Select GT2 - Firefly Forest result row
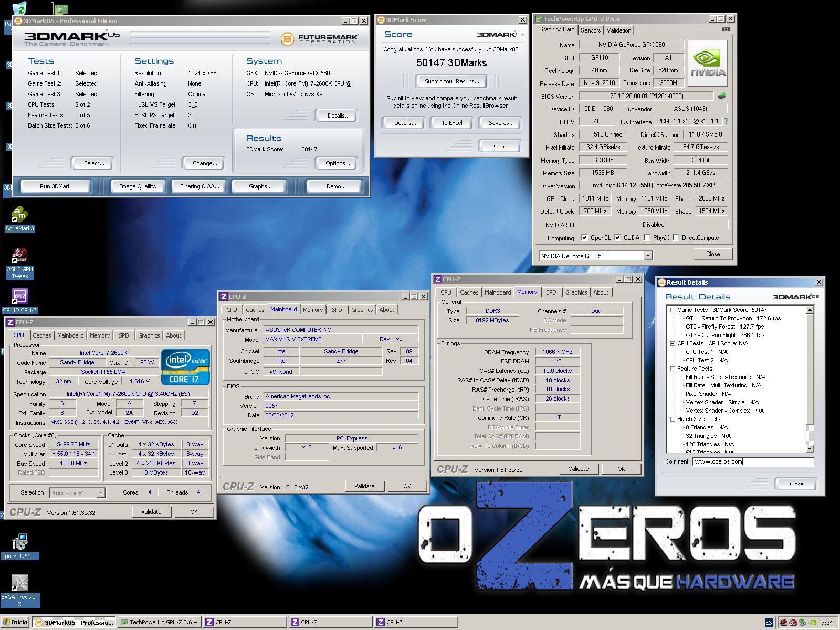The width and height of the screenshot is (840, 630). [724, 327]
